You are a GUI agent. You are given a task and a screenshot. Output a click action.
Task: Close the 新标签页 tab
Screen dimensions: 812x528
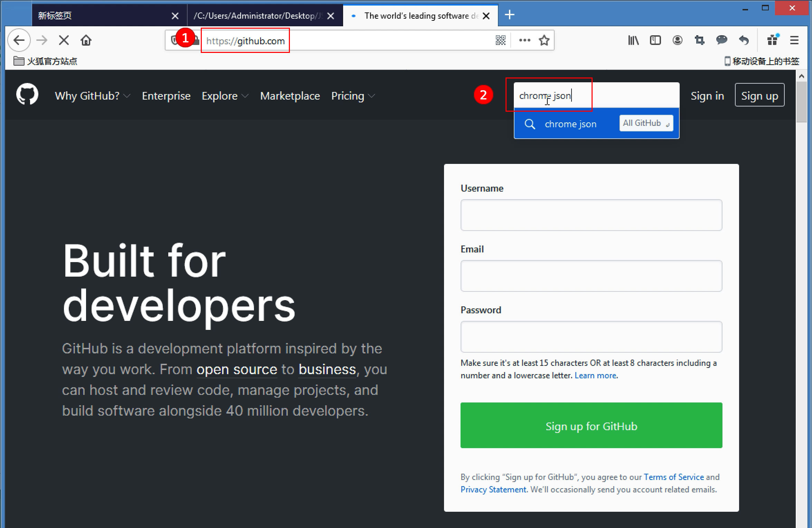click(175, 16)
